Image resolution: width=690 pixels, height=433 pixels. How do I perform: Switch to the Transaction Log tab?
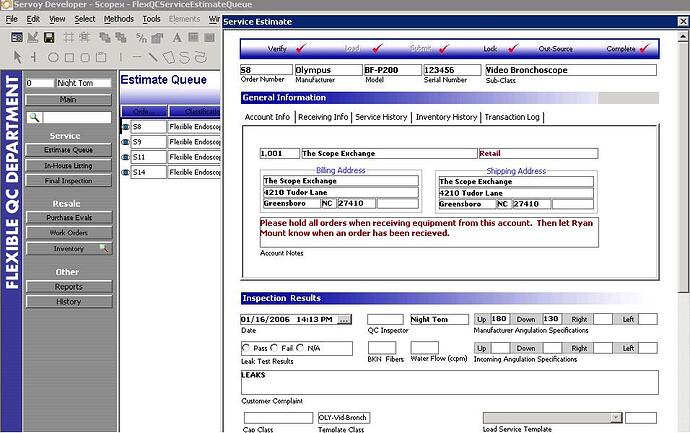[x=512, y=117]
